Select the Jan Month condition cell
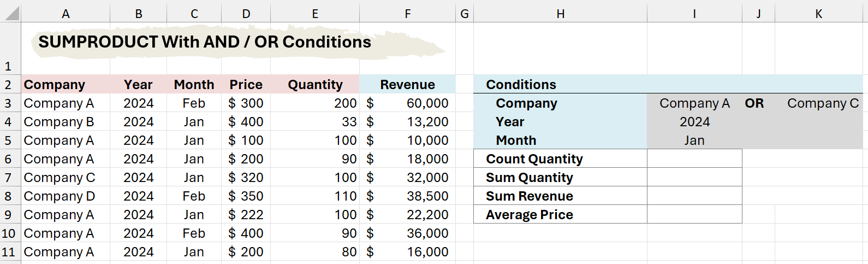 point(694,140)
